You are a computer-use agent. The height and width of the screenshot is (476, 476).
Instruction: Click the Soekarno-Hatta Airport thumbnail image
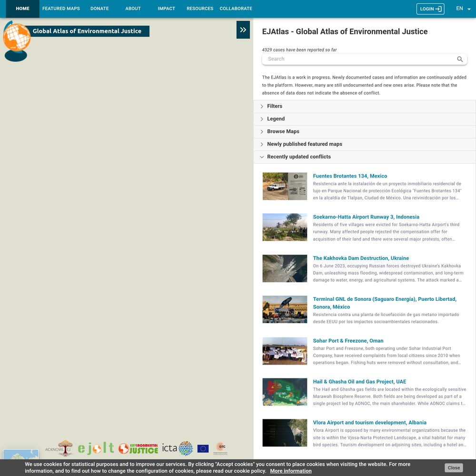(x=285, y=228)
